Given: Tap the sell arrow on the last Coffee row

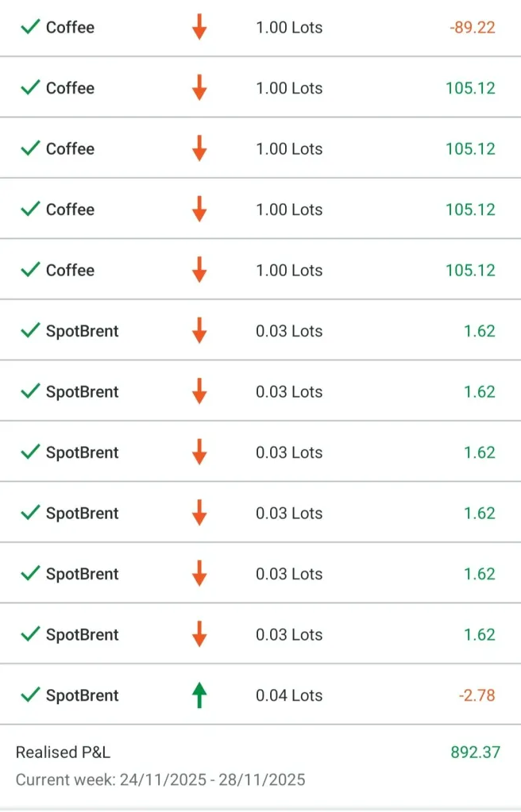Looking at the screenshot, I should pos(199,270).
